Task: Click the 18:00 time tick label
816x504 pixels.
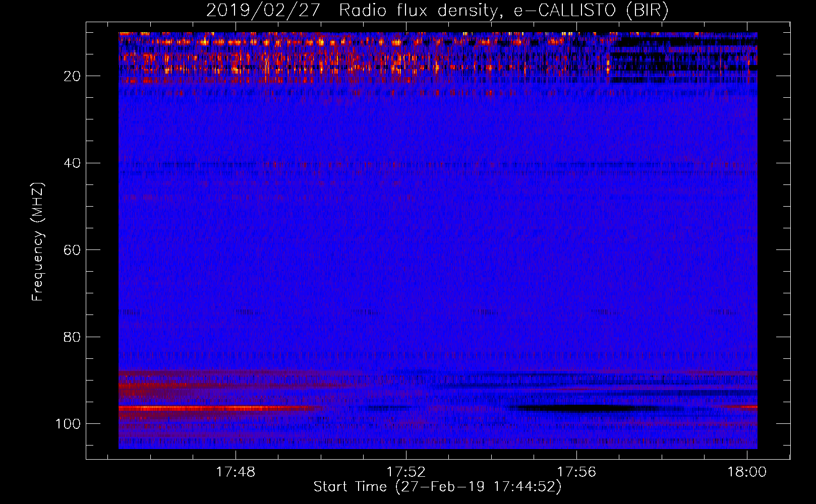Action: pyautogui.click(x=747, y=472)
